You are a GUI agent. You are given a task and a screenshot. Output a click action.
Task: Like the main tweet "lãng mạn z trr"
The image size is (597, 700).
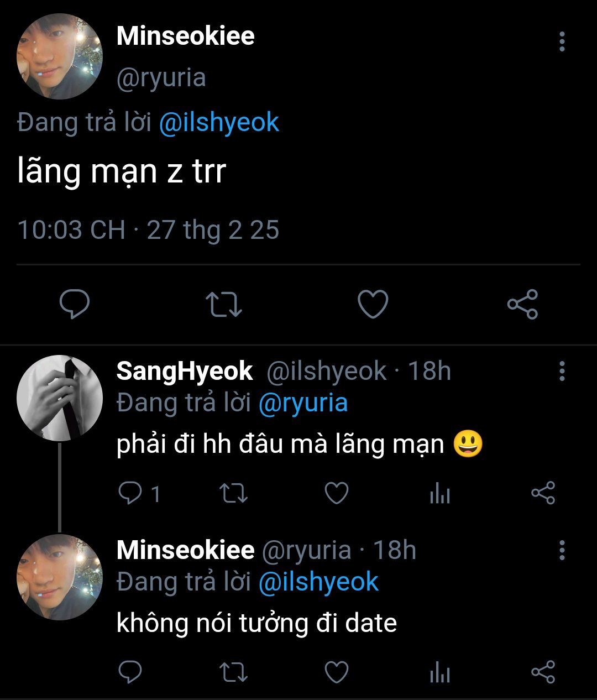point(373,304)
